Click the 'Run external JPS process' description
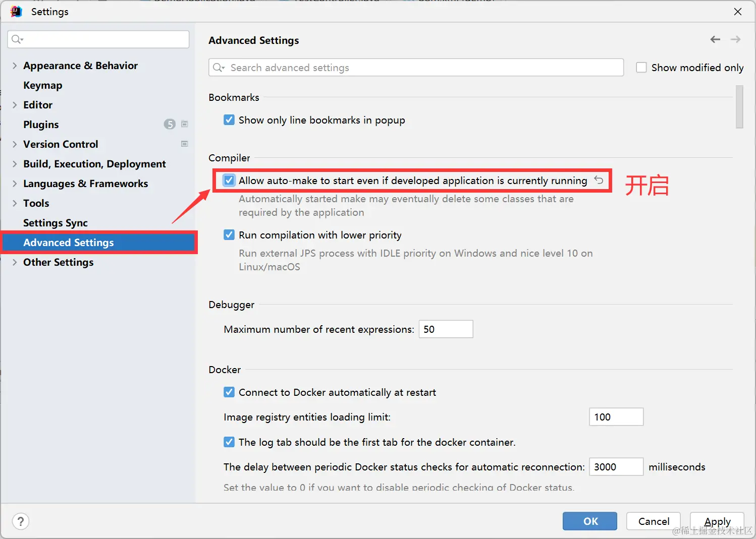 pyautogui.click(x=416, y=260)
